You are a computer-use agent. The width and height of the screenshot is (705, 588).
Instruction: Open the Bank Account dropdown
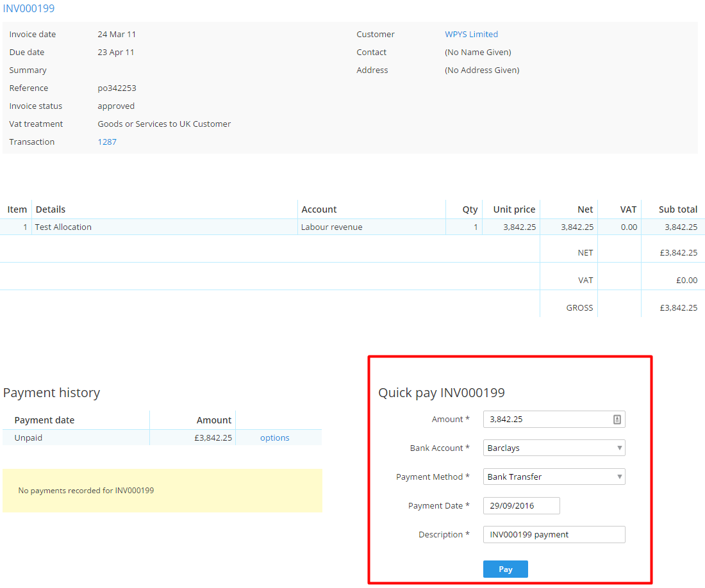coord(554,448)
